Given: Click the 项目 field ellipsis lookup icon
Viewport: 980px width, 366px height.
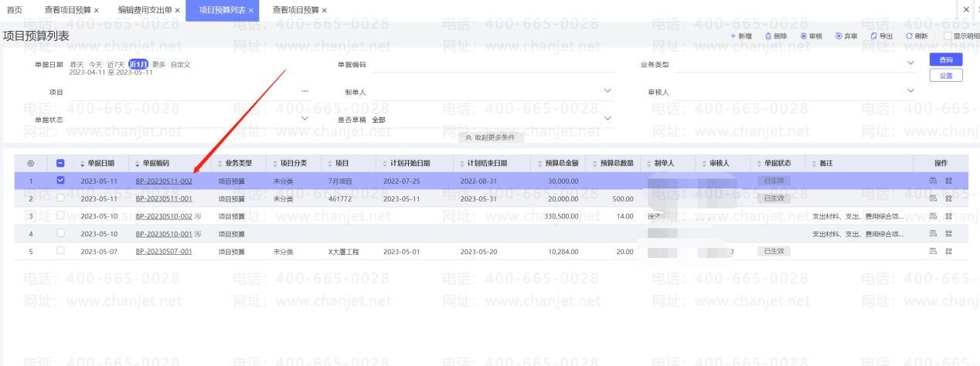Looking at the screenshot, I should point(305,91).
